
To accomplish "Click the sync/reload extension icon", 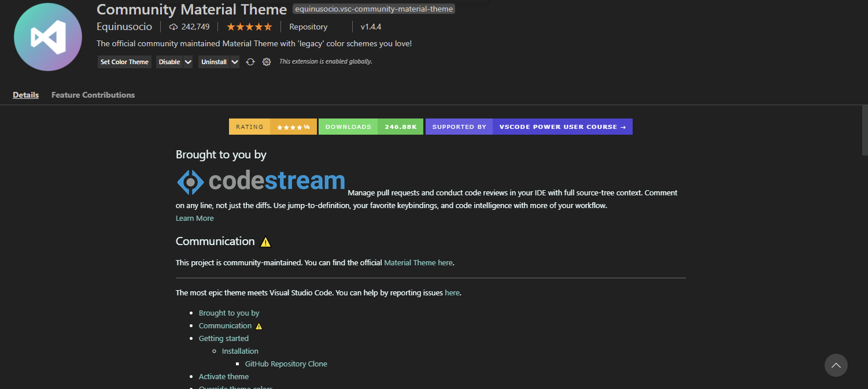I will (x=250, y=62).
